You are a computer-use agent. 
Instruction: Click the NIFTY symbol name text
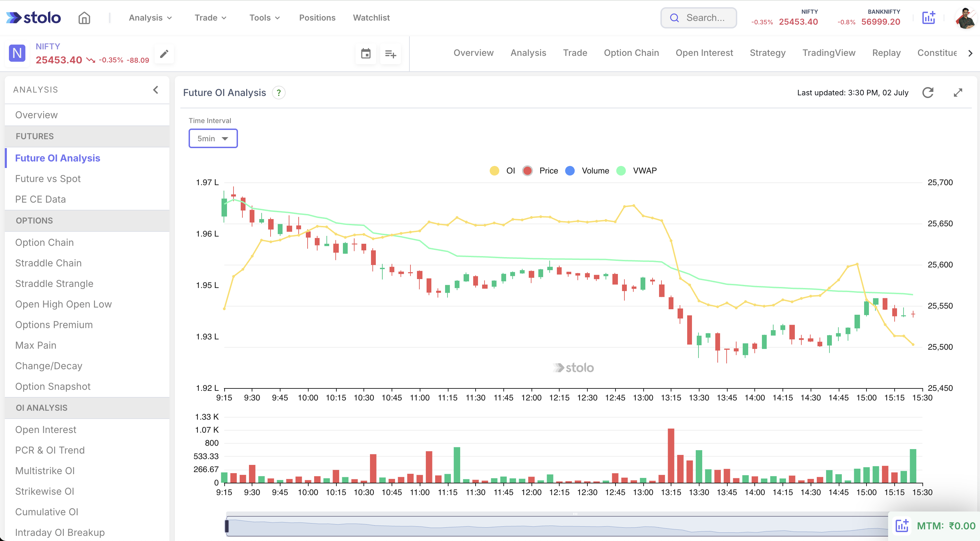[48, 46]
